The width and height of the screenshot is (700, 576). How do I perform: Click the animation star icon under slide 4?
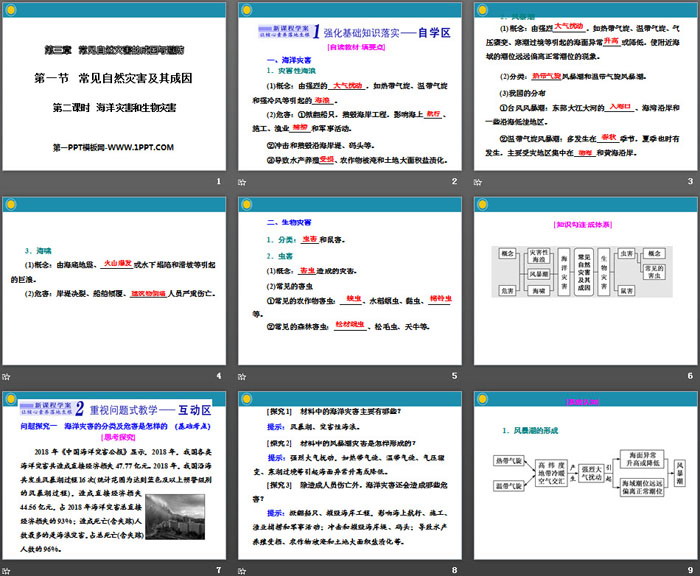[7, 374]
